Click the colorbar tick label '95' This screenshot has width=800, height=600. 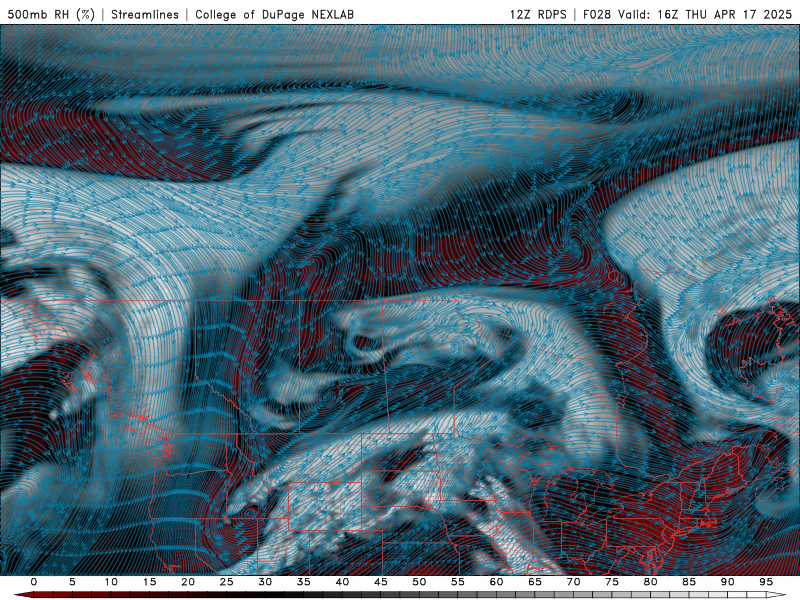[766, 582]
